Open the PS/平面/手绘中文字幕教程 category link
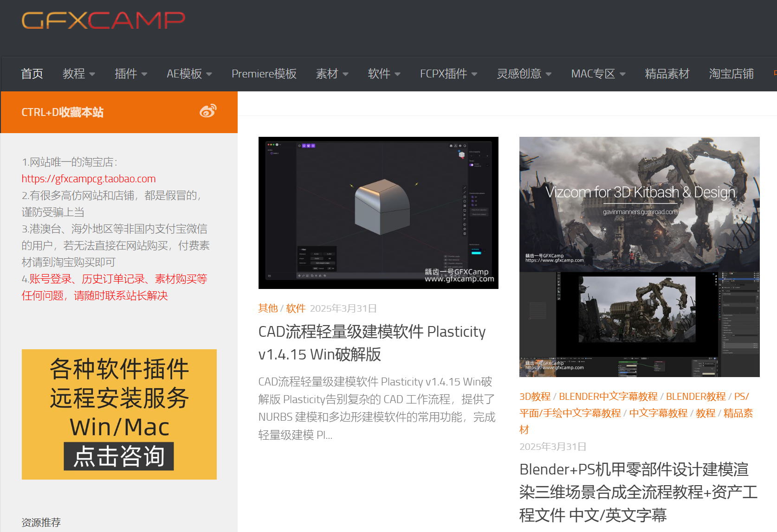Viewport: 777px width, 532px height. pos(634,405)
